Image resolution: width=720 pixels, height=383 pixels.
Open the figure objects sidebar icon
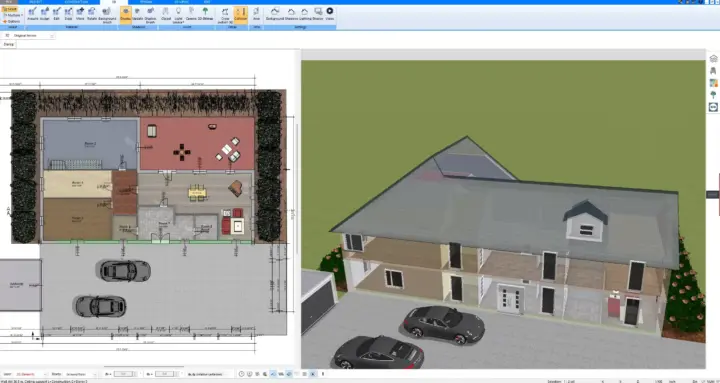(713, 71)
